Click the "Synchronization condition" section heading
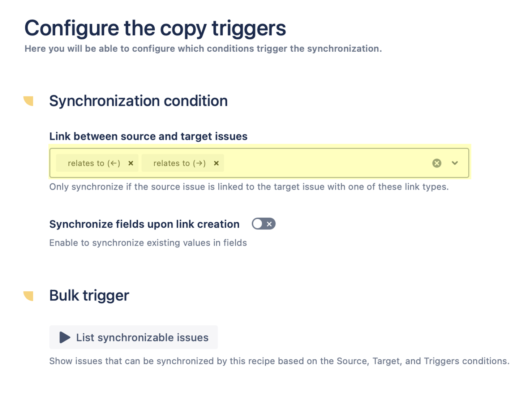 click(x=138, y=101)
